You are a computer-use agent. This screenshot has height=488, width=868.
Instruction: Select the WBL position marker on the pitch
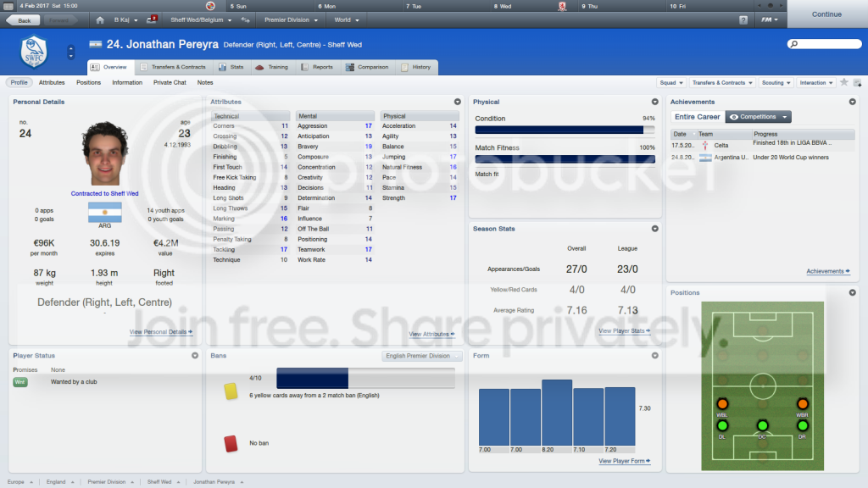tap(722, 404)
